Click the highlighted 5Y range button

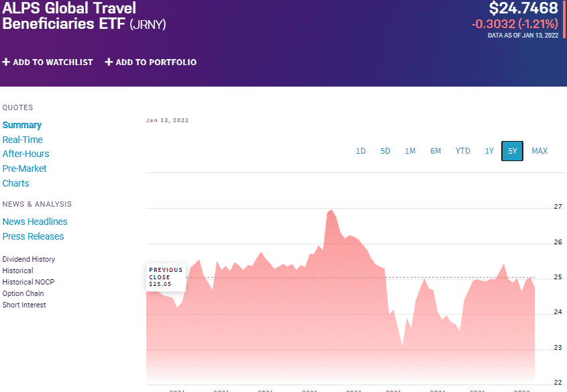click(x=512, y=151)
